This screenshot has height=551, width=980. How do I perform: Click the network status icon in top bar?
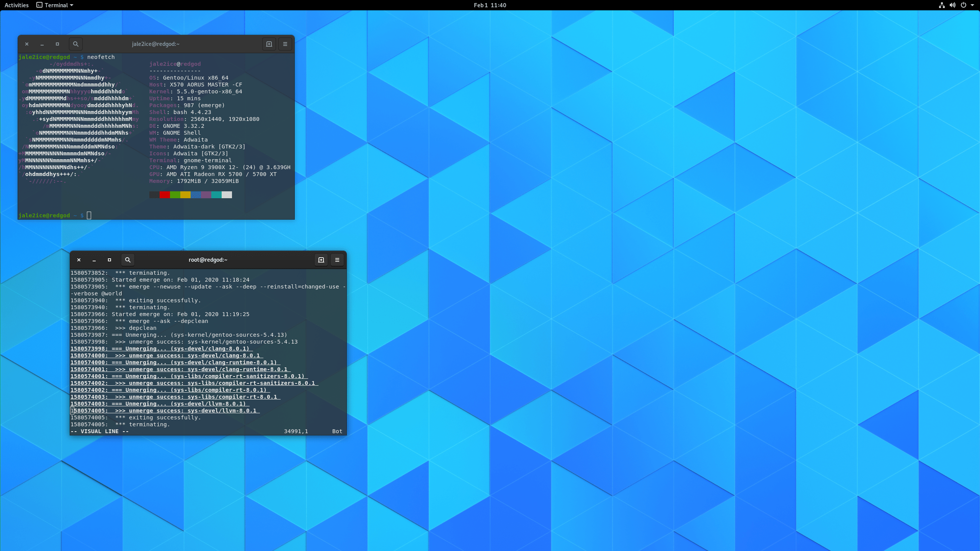pos(942,5)
